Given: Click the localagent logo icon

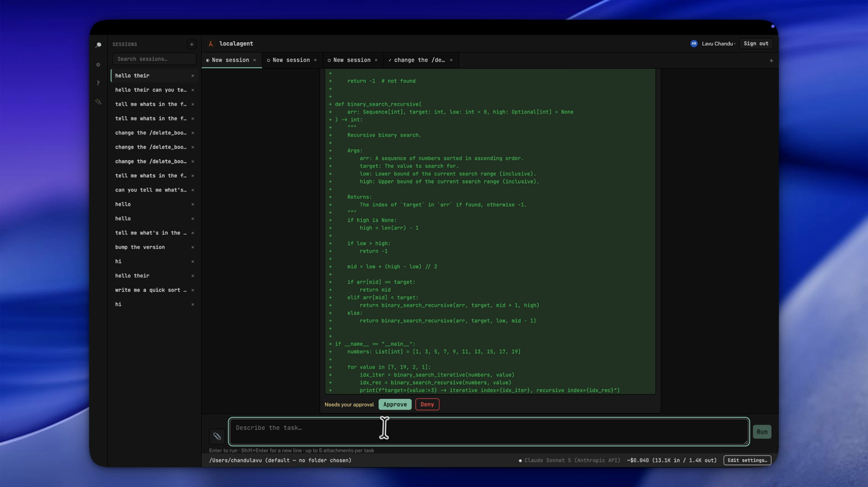Looking at the screenshot, I should pyautogui.click(x=211, y=44).
